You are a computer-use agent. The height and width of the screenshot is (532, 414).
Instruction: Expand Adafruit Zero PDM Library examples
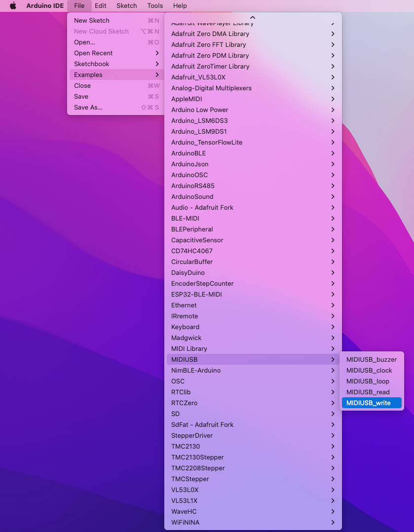[253, 55]
